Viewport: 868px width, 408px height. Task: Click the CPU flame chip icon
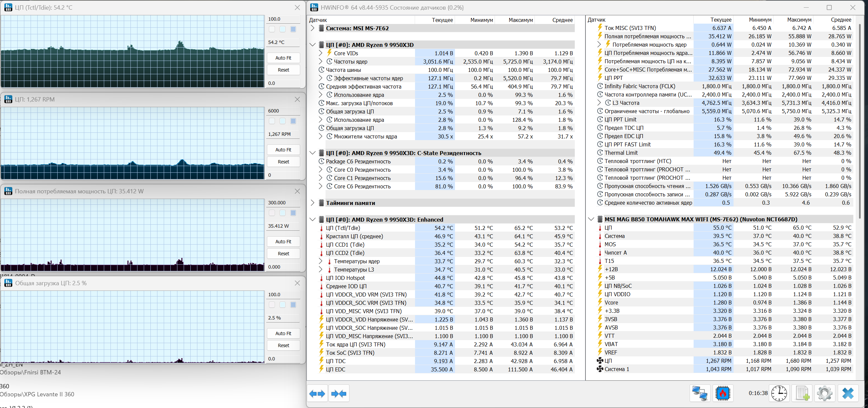(723, 393)
